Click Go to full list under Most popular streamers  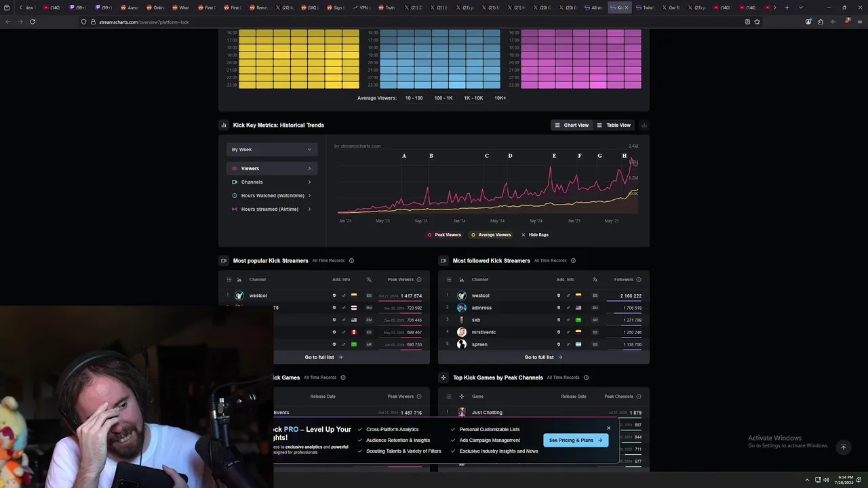tap(323, 357)
